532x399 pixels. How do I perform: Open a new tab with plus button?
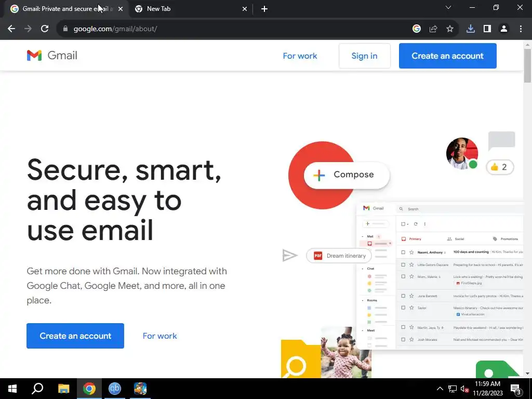tap(264, 9)
